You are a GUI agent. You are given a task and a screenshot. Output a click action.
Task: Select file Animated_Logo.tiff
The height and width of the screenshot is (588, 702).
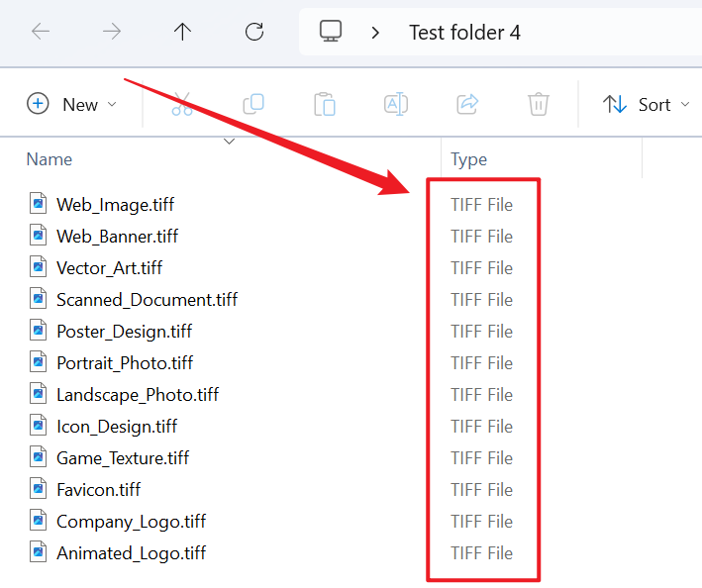[131, 553]
